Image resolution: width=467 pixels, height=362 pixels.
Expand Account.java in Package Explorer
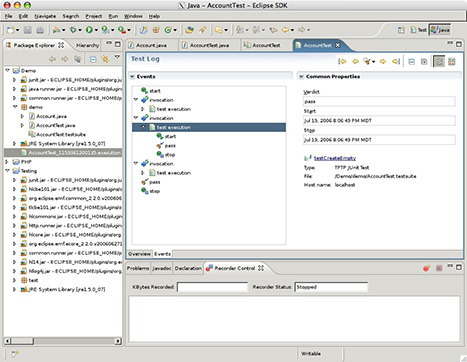pos(22,116)
